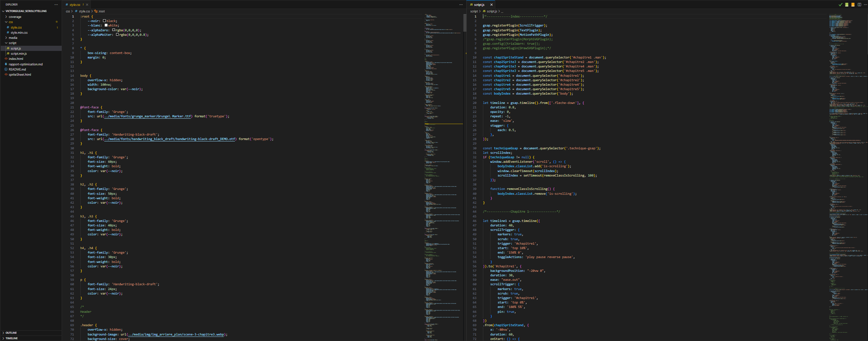This screenshot has height=341, width=868.
Task: Expand the media folder
Action: pyautogui.click(x=31, y=38)
